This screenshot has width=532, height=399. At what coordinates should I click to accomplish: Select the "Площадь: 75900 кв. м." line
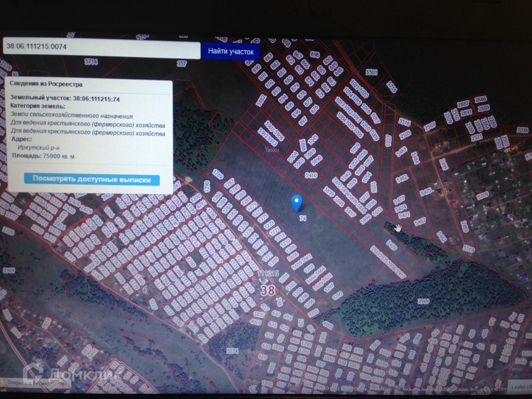click(x=44, y=156)
